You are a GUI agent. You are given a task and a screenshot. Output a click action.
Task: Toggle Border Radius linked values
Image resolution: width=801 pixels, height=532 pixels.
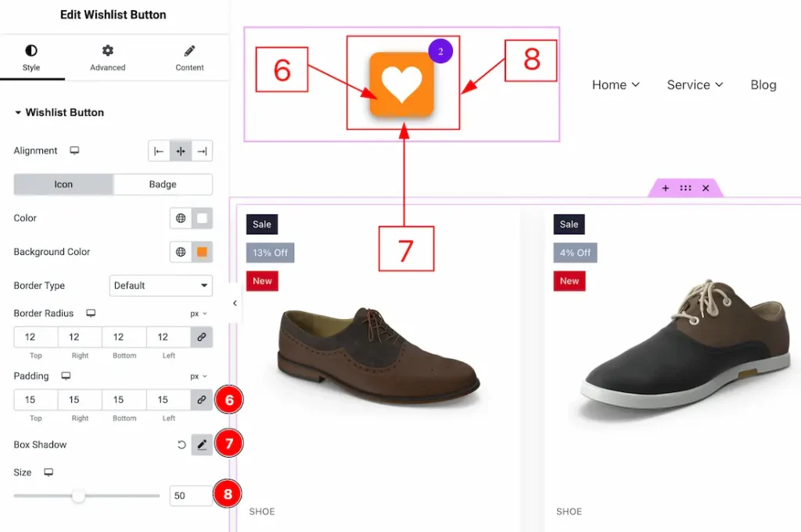click(x=202, y=337)
